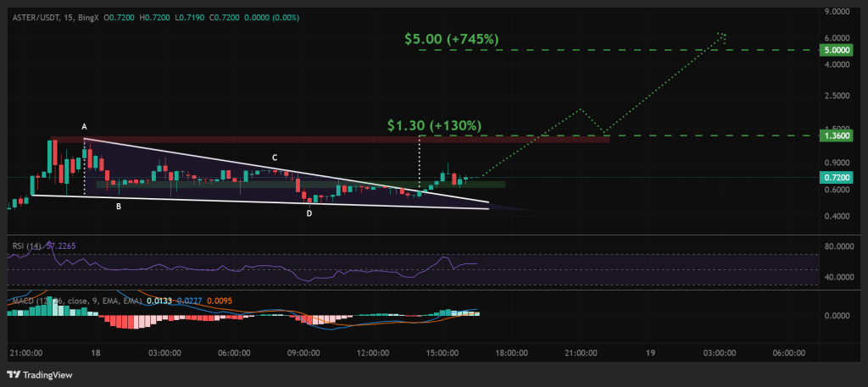
Task: Click the $5.00 (+745%) text annotation
Action: (x=451, y=38)
